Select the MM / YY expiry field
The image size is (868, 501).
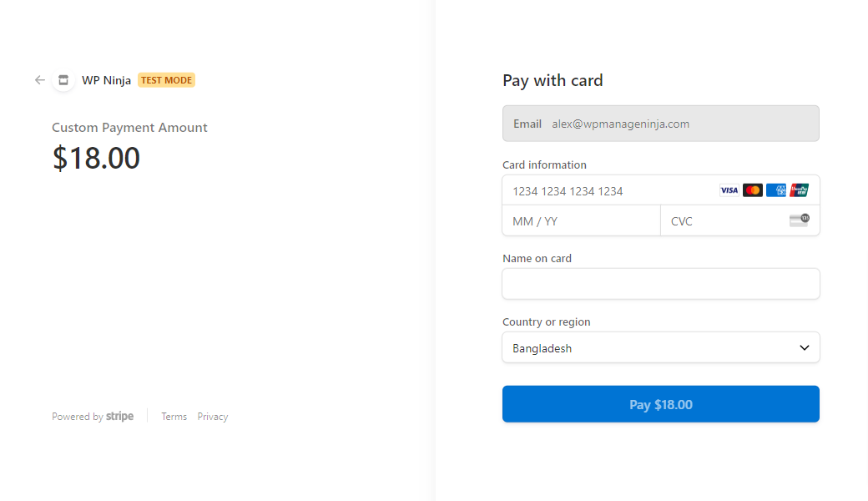[x=581, y=221]
